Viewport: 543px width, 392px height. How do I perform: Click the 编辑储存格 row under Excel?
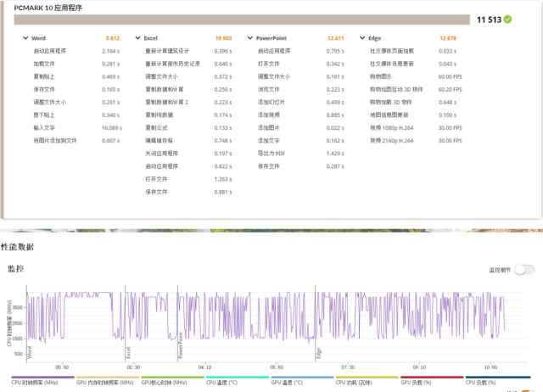pyautogui.click(x=188, y=141)
